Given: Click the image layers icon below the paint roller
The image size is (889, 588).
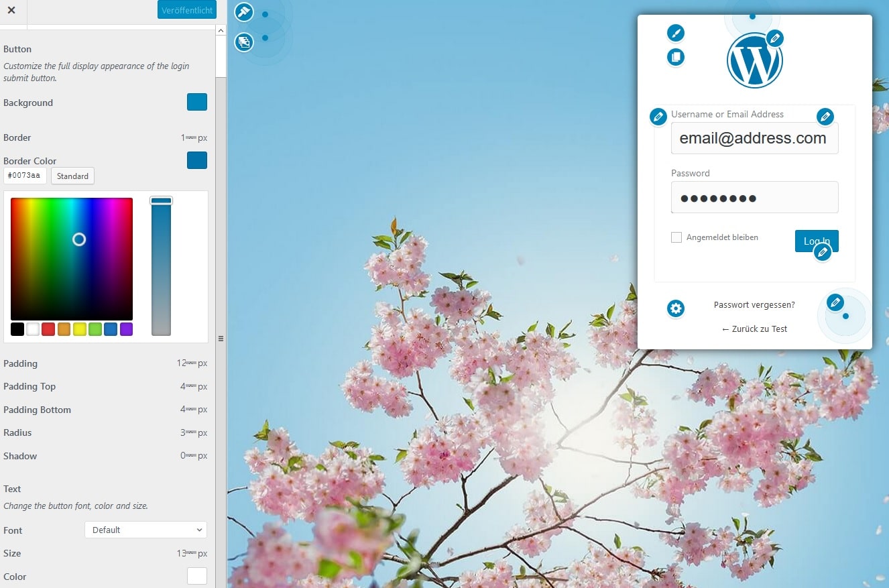Looking at the screenshot, I should pos(244,42).
